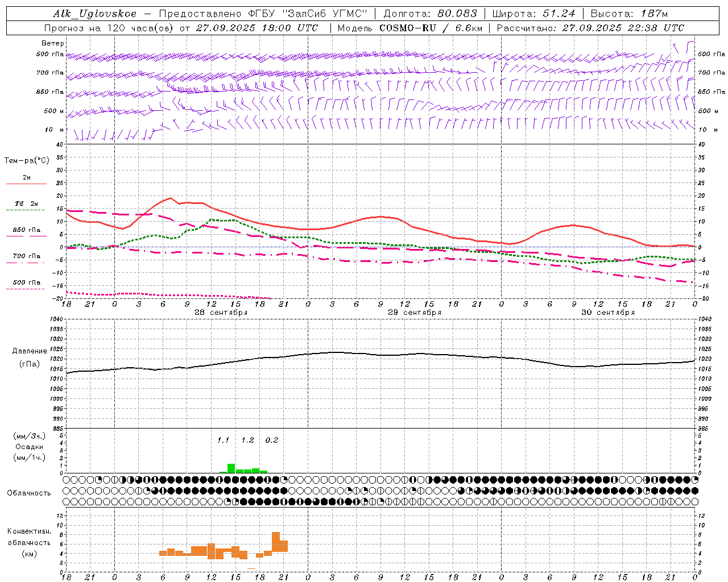
Task: Click the (мм/3ч.) precipitation unit label
Action: click(29, 436)
